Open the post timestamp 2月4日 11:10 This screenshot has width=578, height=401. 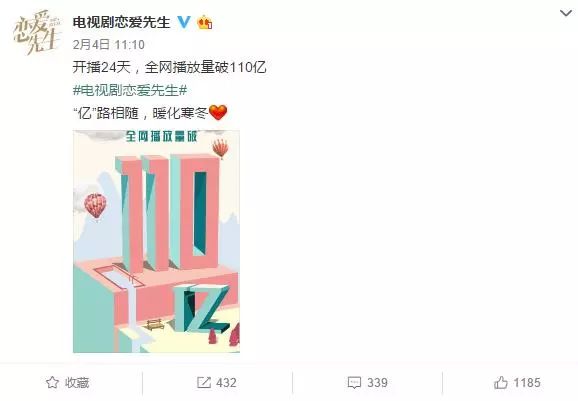[108, 45]
